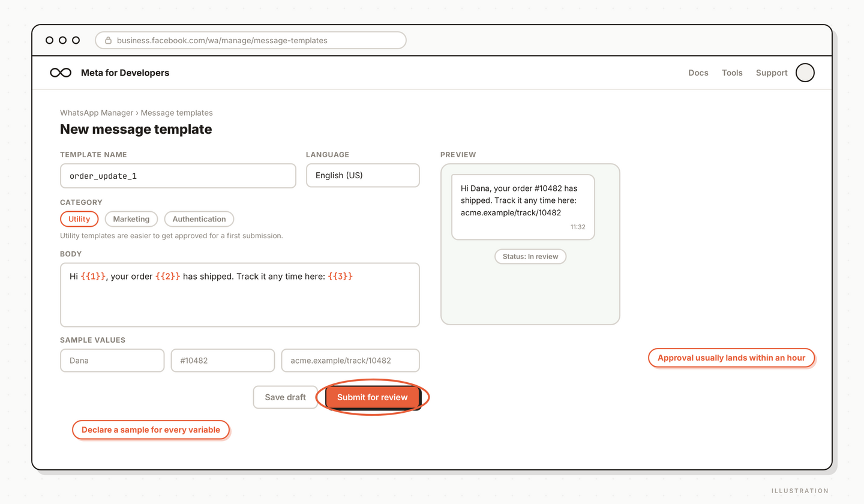
Task: Click the {{1}} variable in body
Action: tap(93, 277)
